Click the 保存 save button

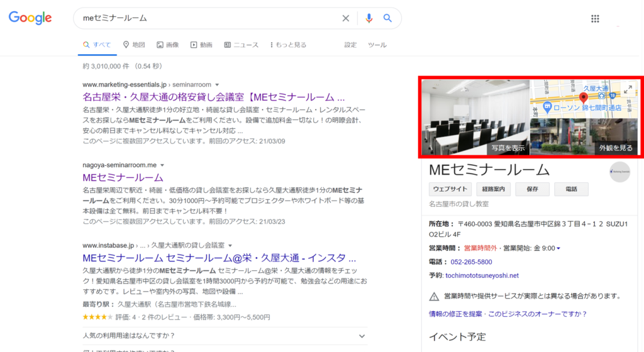coord(532,189)
